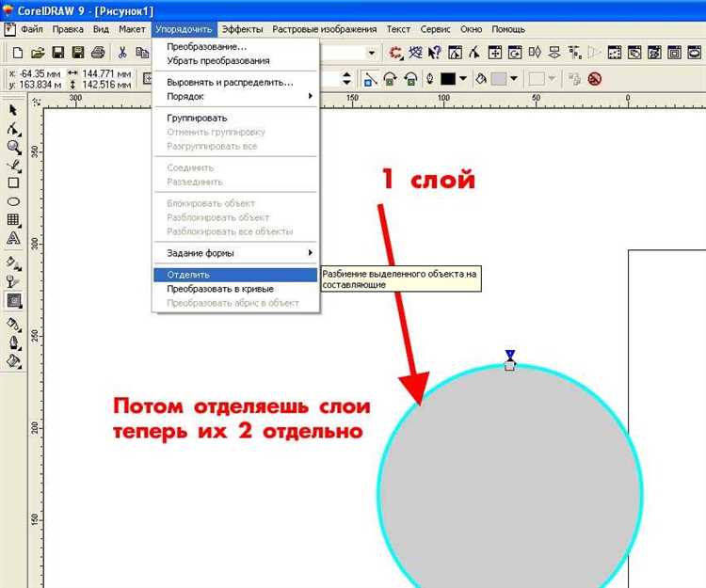
Task: Open the Окно menu
Action: coord(471,29)
